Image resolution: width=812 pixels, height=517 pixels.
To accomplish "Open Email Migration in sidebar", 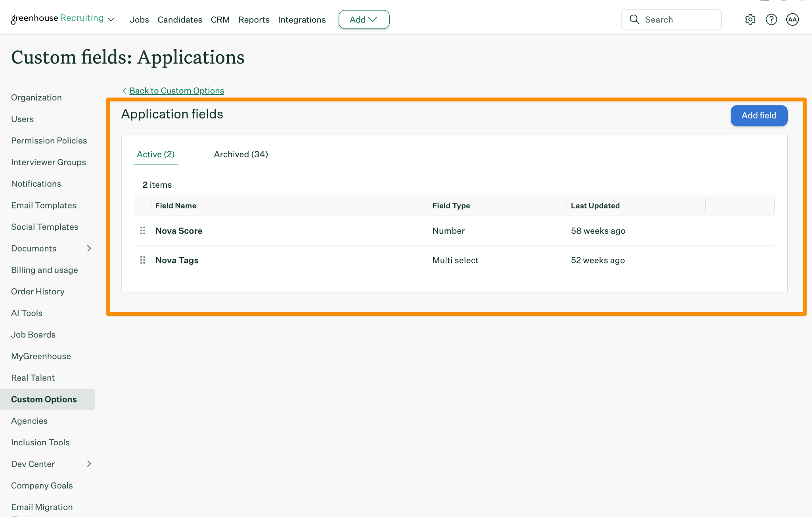I will pyautogui.click(x=42, y=507).
